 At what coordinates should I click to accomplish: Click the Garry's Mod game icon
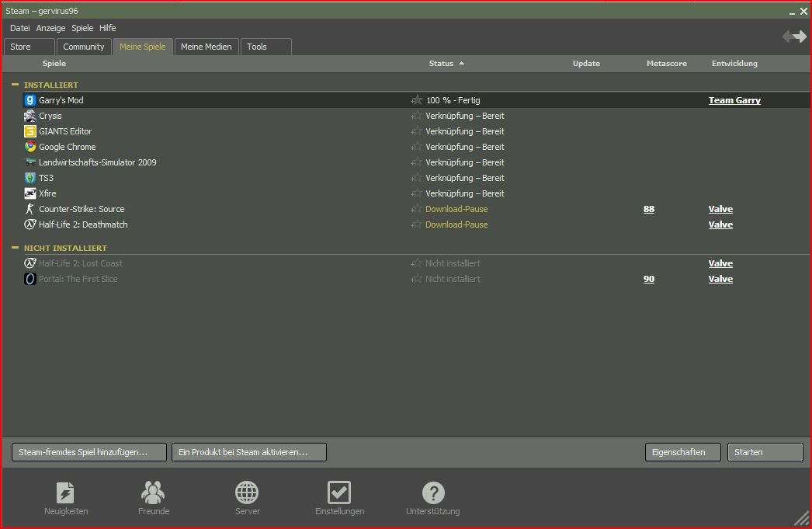click(30, 100)
